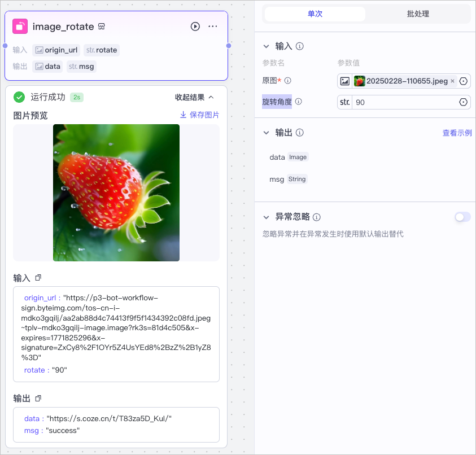Run the image_rotate node with play button
The height and width of the screenshot is (455, 476).
(x=195, y=27)
